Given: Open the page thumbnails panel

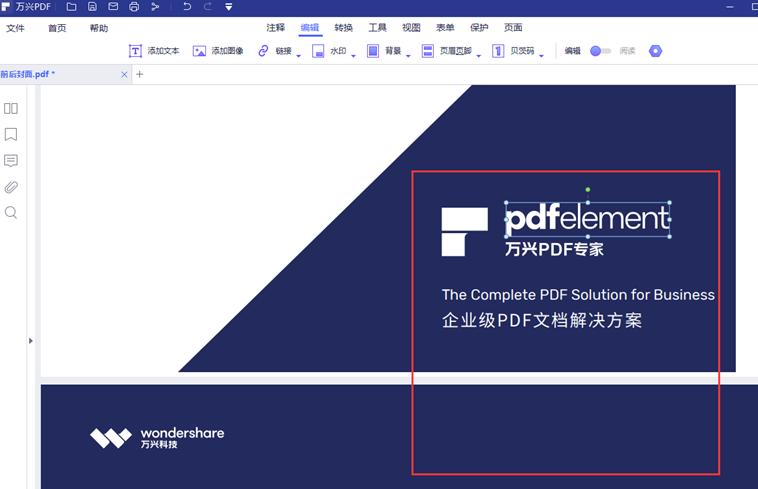Looking at the screenshot, I should coord(11,108).
